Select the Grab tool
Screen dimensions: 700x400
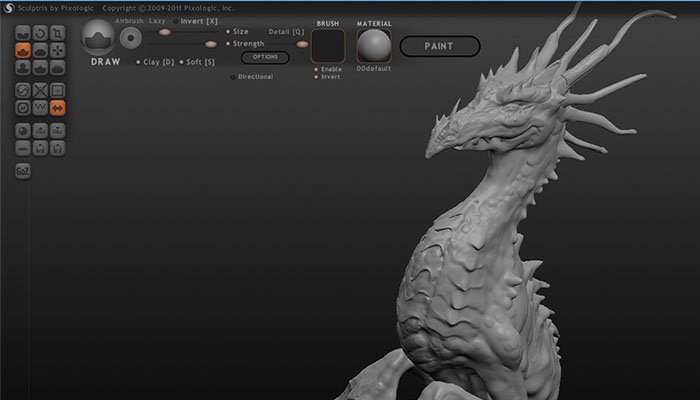(57, 48)
